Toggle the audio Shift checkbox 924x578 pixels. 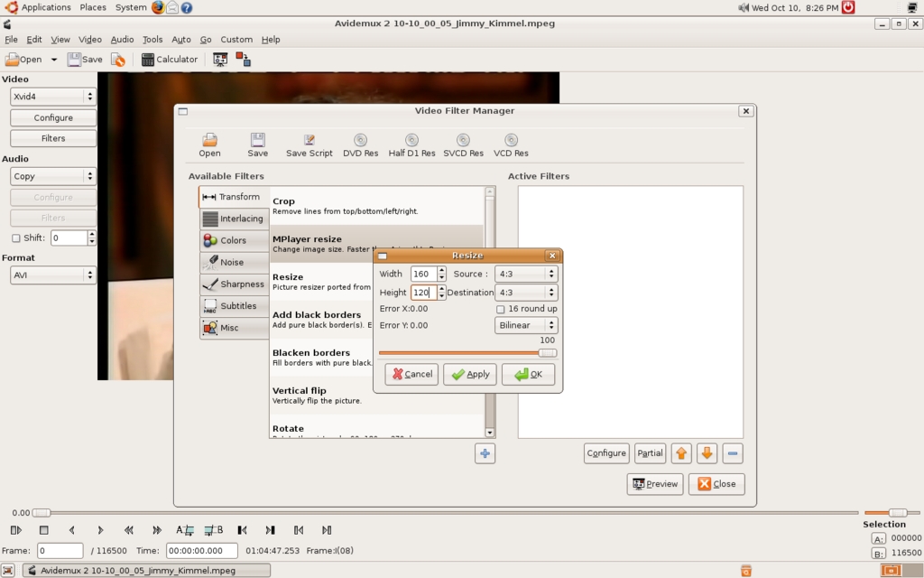[x=15, y=238]
